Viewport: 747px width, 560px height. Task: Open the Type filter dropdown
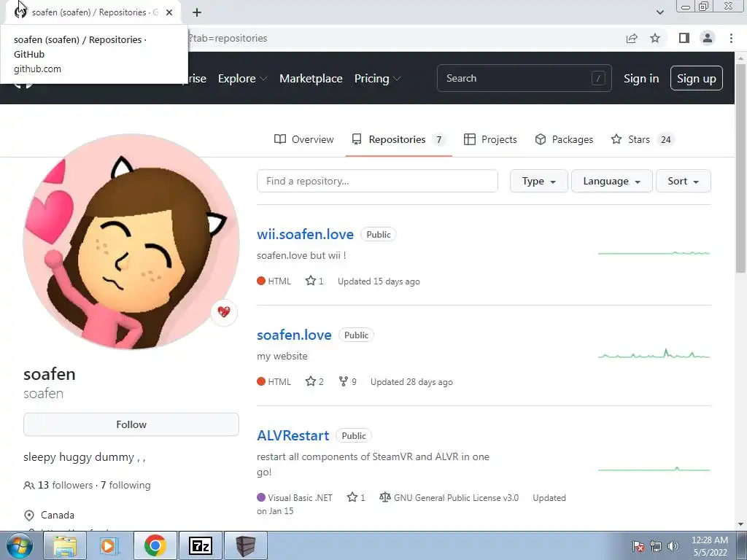539,181
